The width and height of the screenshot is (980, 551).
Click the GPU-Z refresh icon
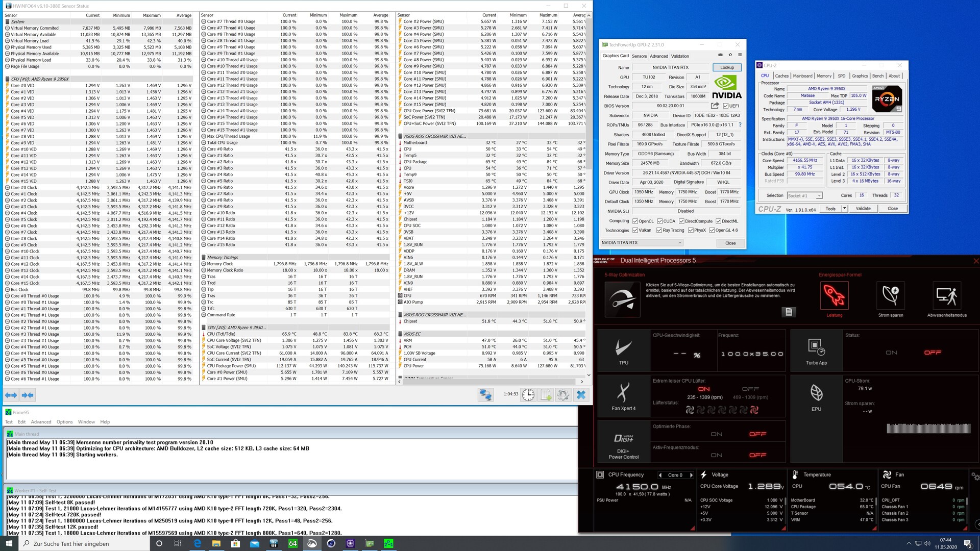730,55
